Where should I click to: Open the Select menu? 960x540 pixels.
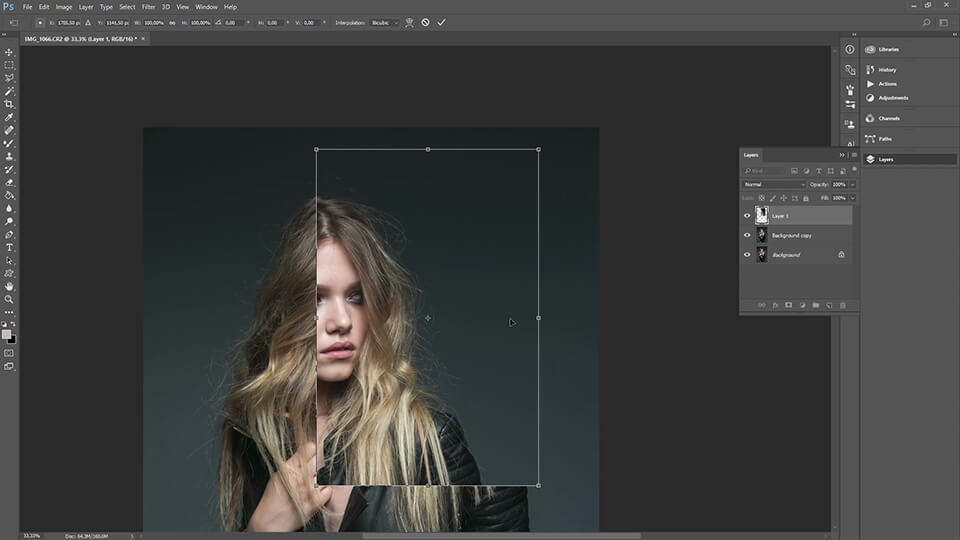pos(127,7)
